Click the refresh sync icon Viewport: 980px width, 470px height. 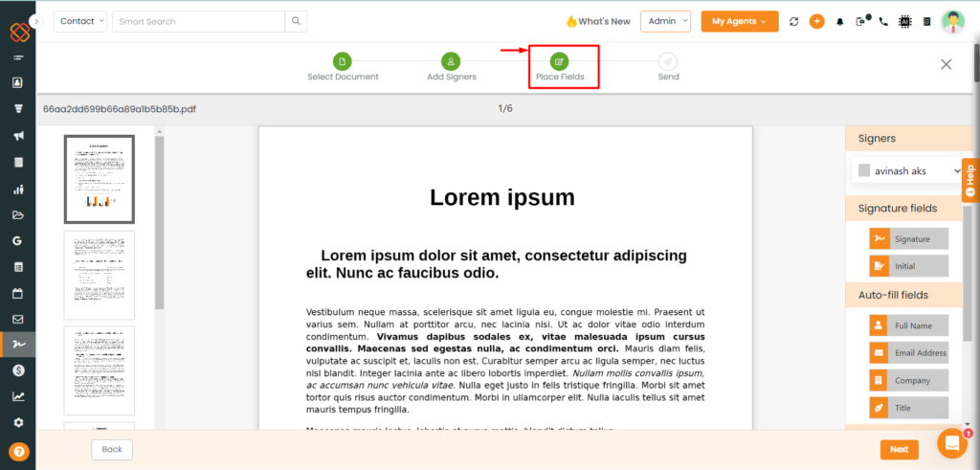coord(794,21)
